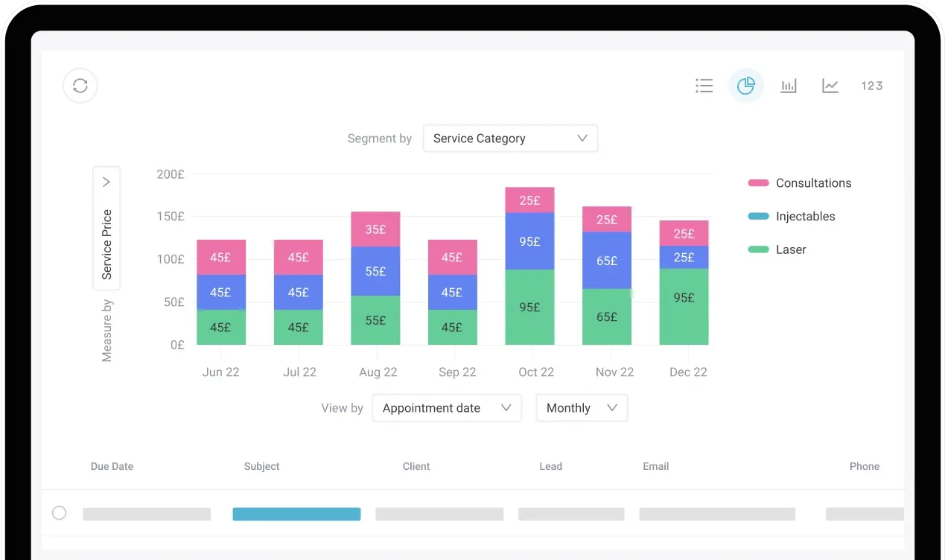Expand the Service Price side panel
Viewport: 945px width, 560px height.
(106, 181)
